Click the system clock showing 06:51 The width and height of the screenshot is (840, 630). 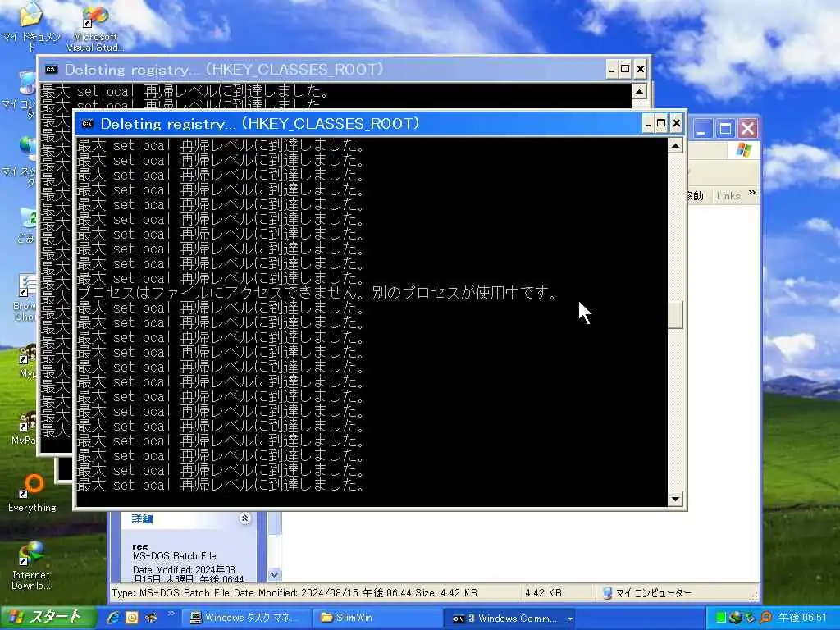tap(802, 618)
